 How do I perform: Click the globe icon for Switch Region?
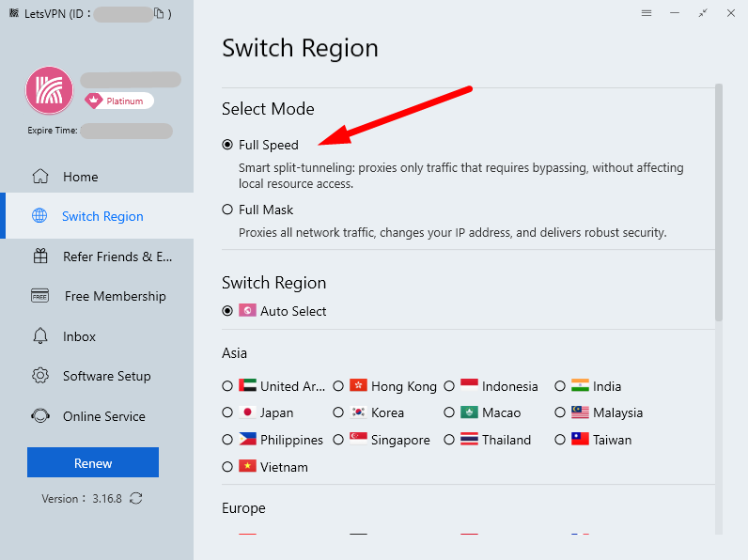point(39,215)
